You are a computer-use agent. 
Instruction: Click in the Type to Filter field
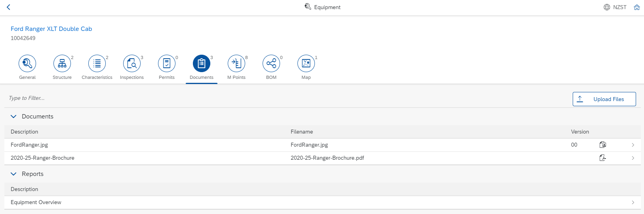(287, 98)
